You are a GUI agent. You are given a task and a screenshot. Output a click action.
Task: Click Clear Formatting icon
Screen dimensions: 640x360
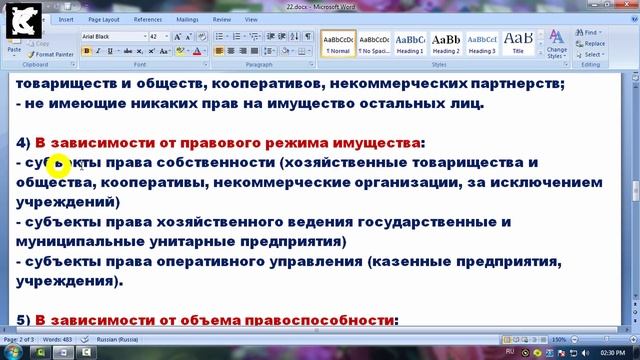pos(202,37)
